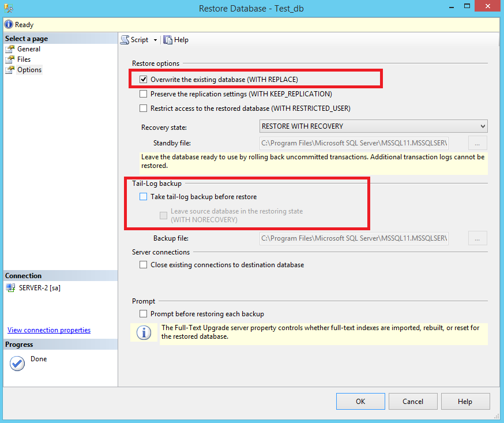Click the Full-Text Upgrade info icon
The width and height of the screenshot is (504, 423).
144,333
